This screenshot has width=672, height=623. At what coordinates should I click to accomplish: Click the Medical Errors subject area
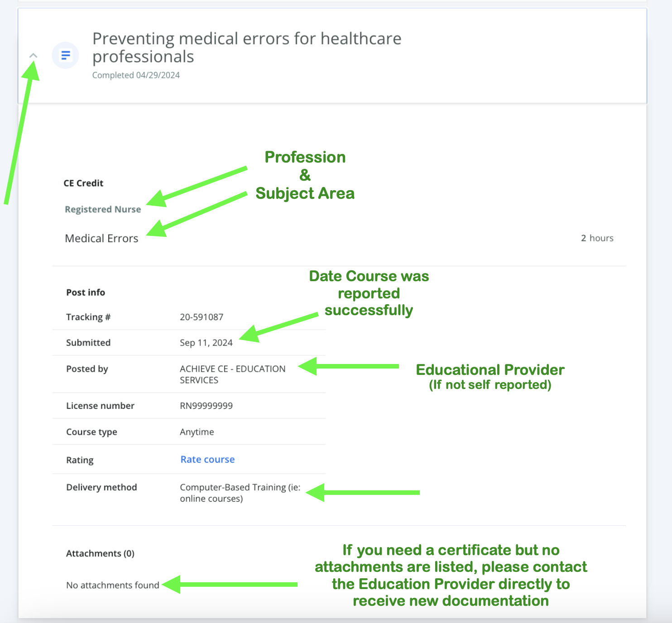click(x=101, y=239)
